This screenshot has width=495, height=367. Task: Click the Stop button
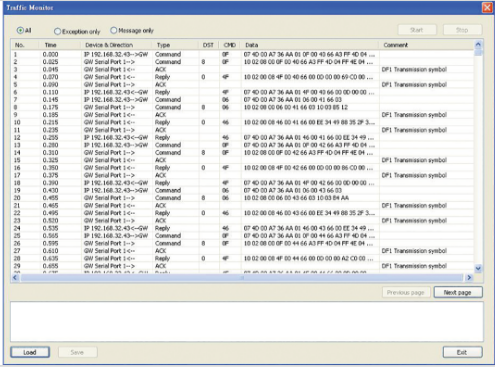[462, 30]
